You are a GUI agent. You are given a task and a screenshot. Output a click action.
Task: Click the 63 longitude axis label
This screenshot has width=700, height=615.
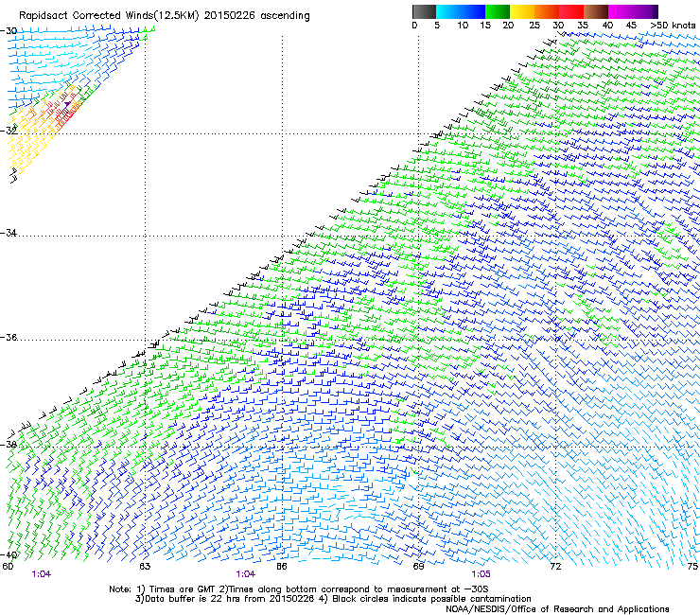145,566
